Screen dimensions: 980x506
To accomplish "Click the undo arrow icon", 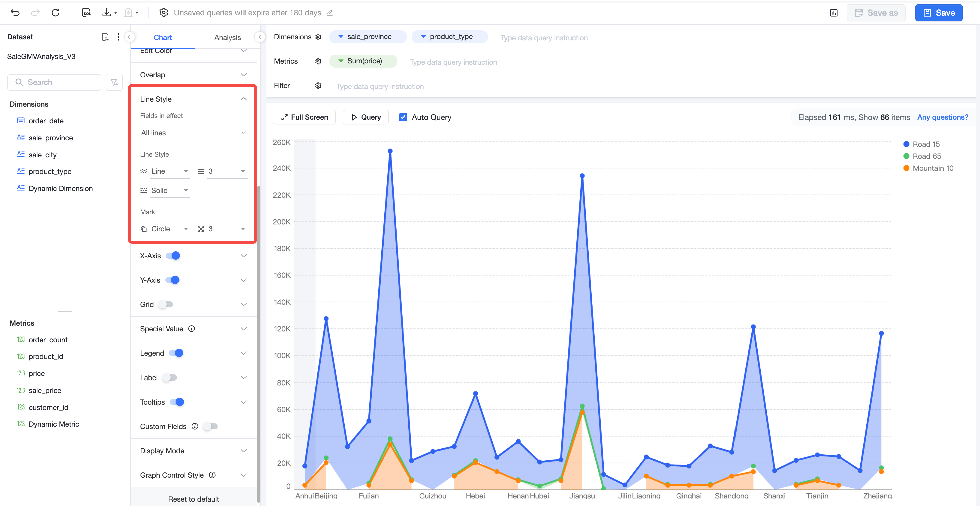I will [15, 13].
